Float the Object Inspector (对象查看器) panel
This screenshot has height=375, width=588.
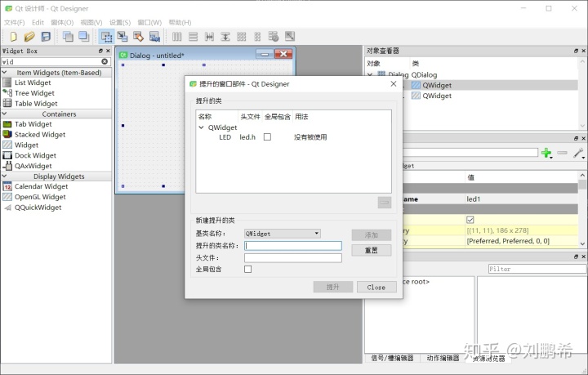click(x=576, y=51)
